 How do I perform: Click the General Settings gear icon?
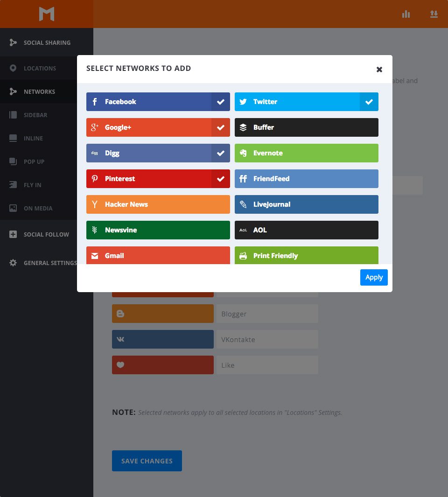(x=13, y=263)
